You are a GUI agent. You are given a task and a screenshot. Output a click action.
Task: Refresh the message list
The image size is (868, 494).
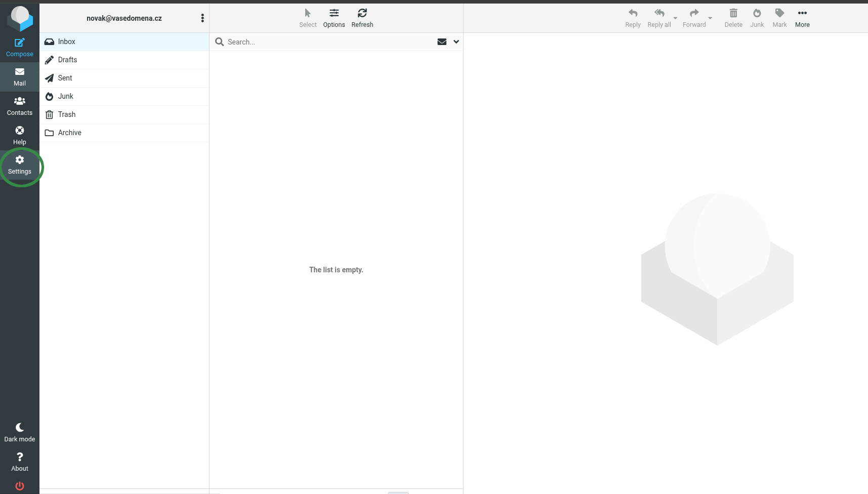362,18
